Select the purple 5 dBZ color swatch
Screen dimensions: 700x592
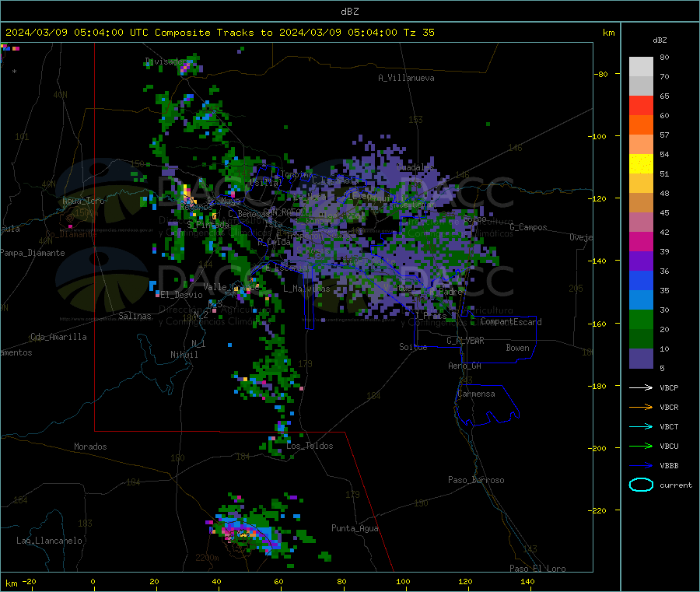point(641,358)
